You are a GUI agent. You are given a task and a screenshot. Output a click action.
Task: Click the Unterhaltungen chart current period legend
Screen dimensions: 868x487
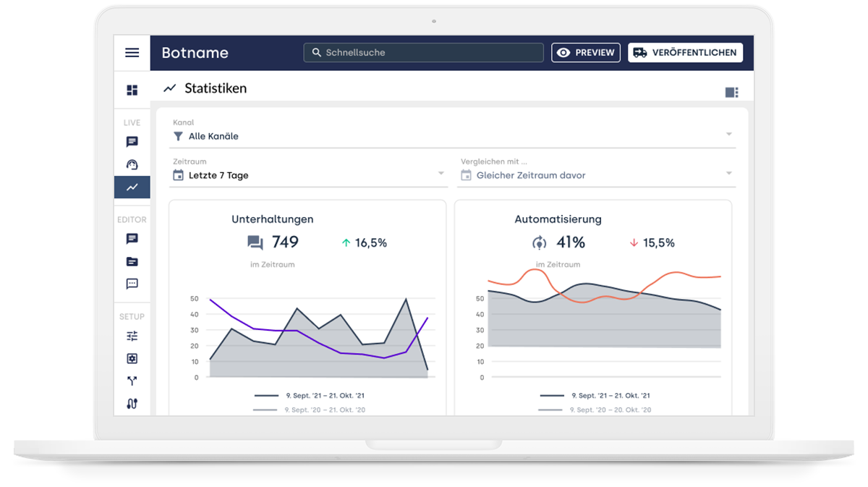[310, 396]
